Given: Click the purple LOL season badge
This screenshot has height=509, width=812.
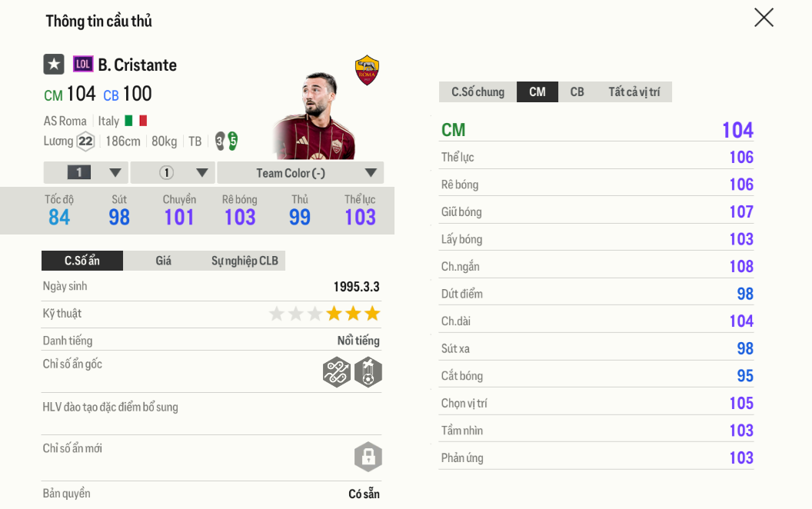Looking at the screenshot, I should [x=82, y=65].
